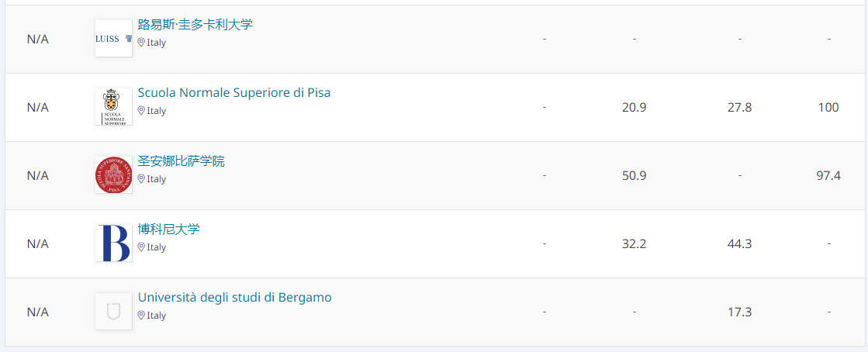Viewport: 868px width, 352px height.
Task: Open the 圣安娜比萨学院 link
Action: [x=181, y=161]
